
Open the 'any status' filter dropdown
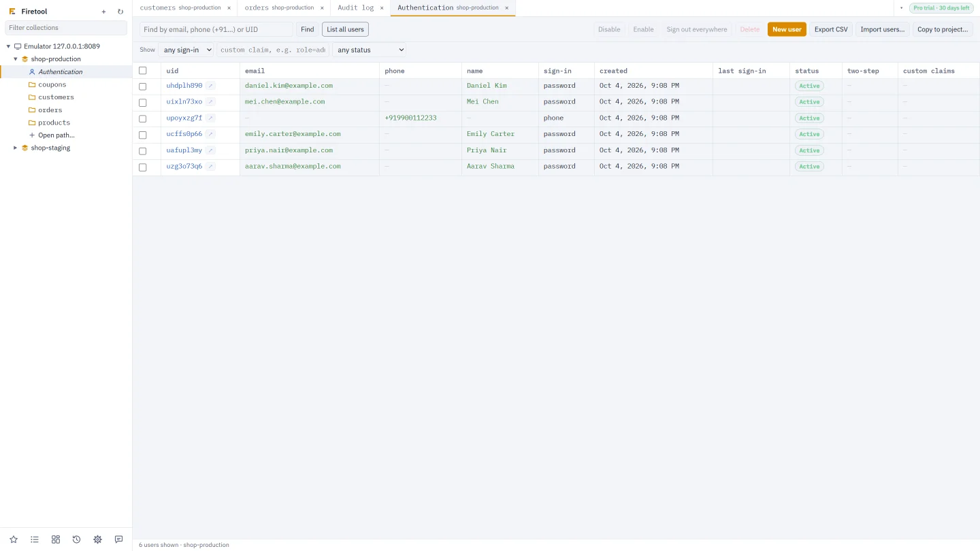pos(369,50)
